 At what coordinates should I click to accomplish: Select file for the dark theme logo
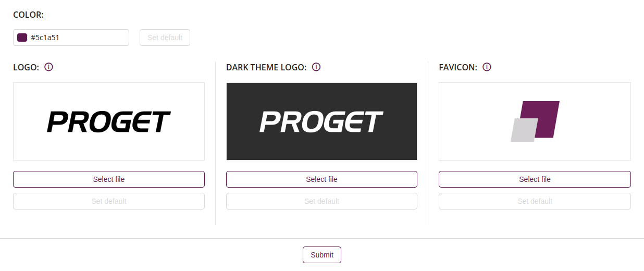[321, 179]
